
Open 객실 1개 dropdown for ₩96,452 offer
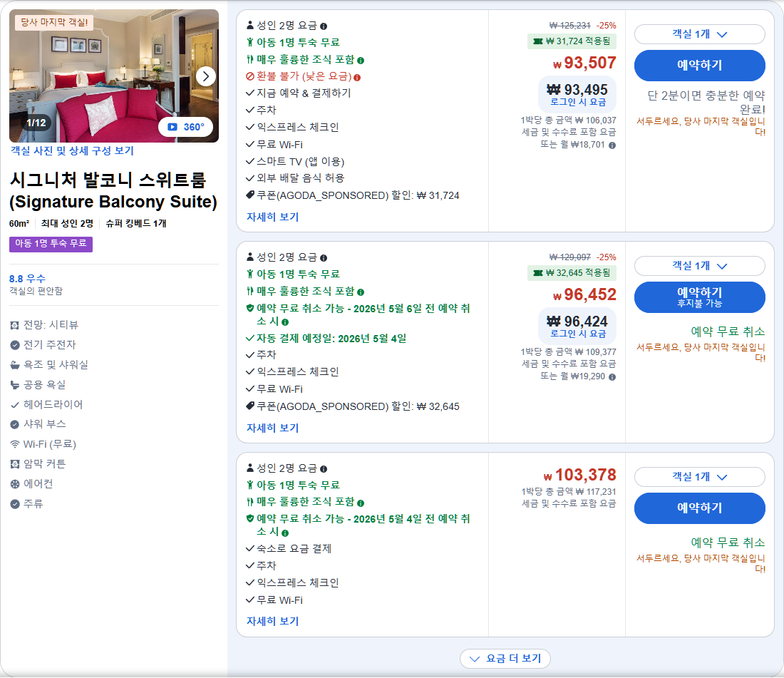click(x=699, y=266)
